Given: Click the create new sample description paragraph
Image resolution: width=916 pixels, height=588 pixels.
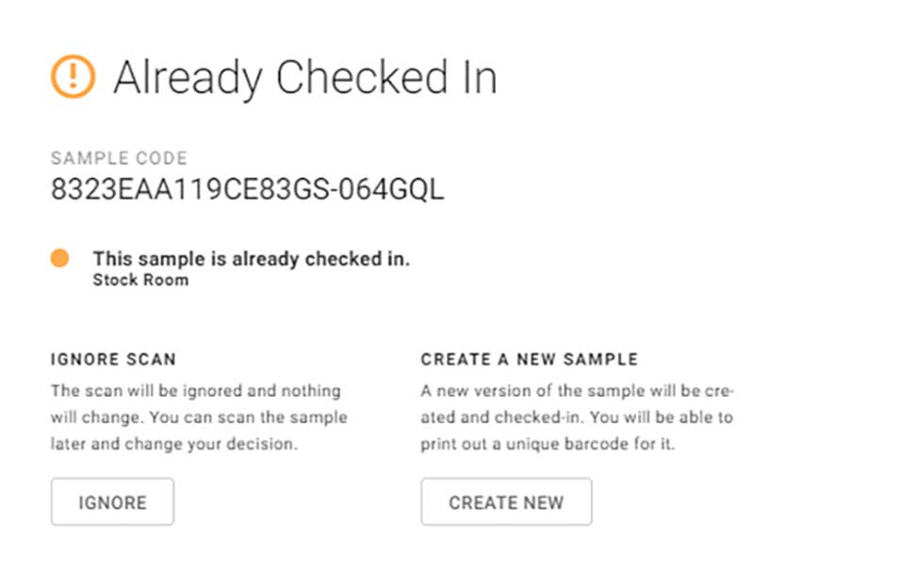Looking at the screenshot, I should coord(576,416).
